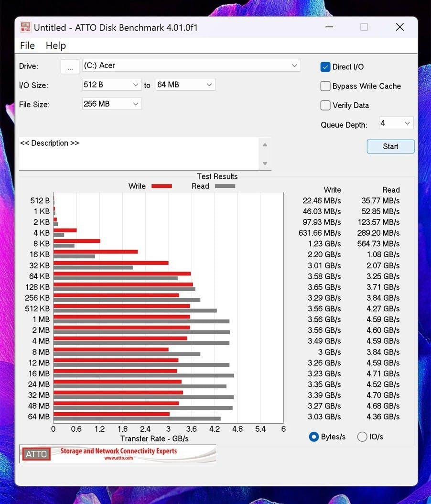Click the 128 KB row label

[38, 287]
